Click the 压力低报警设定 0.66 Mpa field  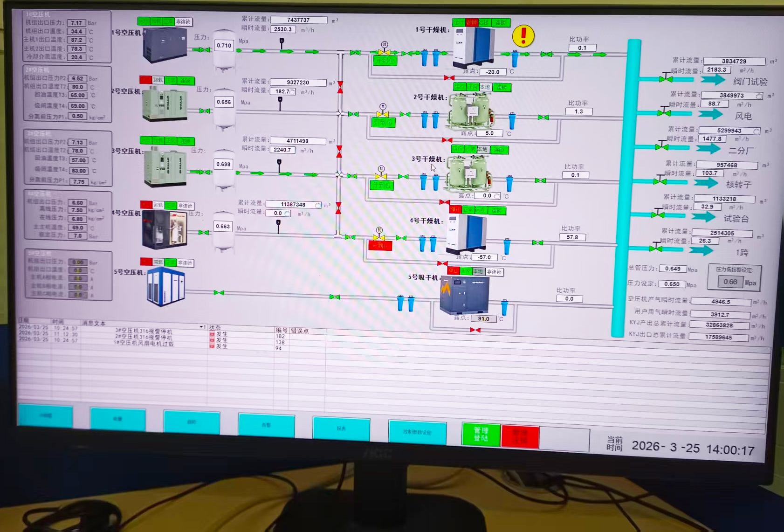coord(730,282)
